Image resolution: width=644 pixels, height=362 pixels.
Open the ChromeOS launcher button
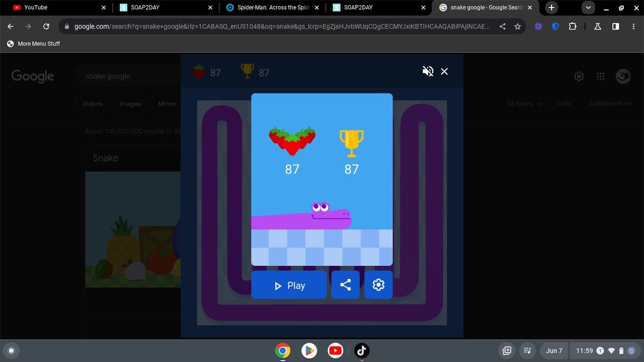[x=12, y=351]
